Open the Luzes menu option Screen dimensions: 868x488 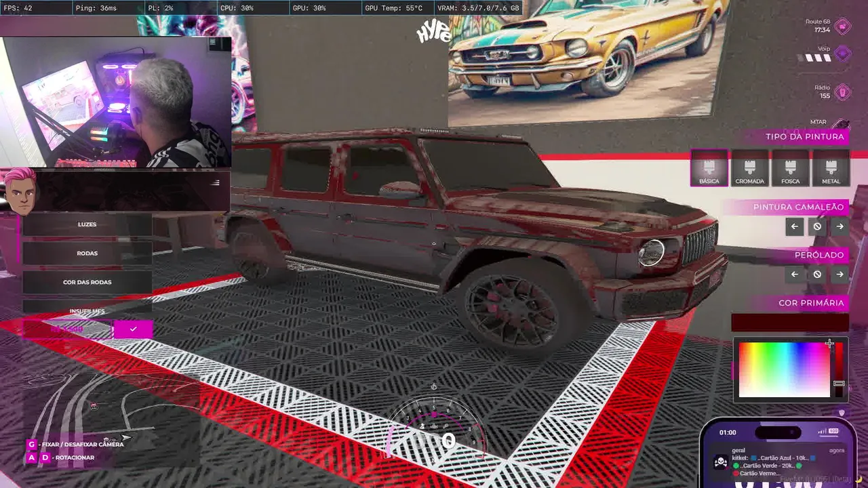(x=87, y=224)
